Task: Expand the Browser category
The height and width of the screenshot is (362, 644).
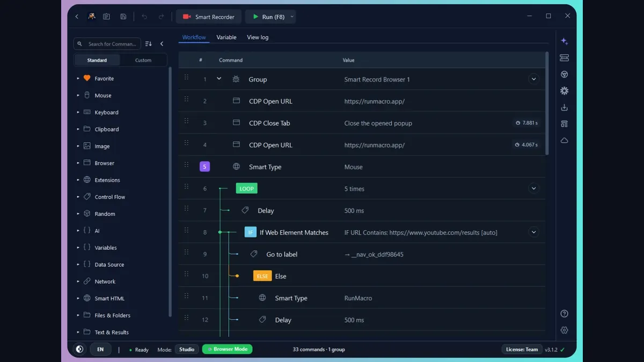Action: (x=78, y=163)
